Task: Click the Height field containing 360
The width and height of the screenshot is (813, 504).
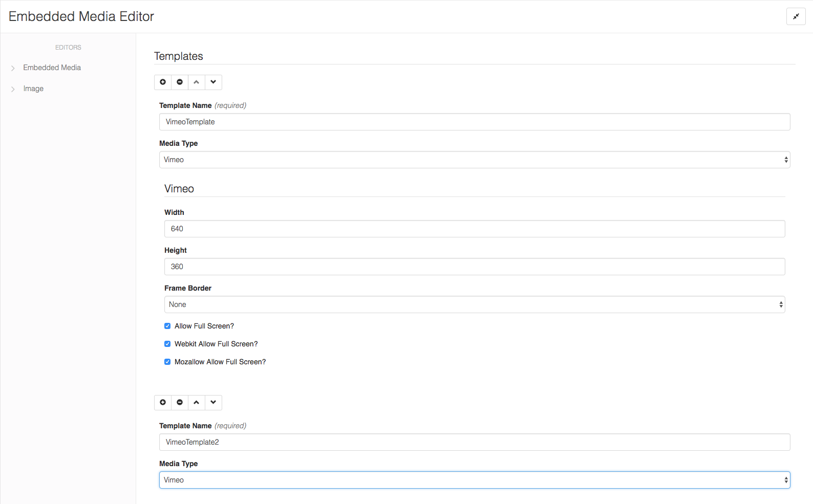Action: pyautogui.click(x=474, y=267)
